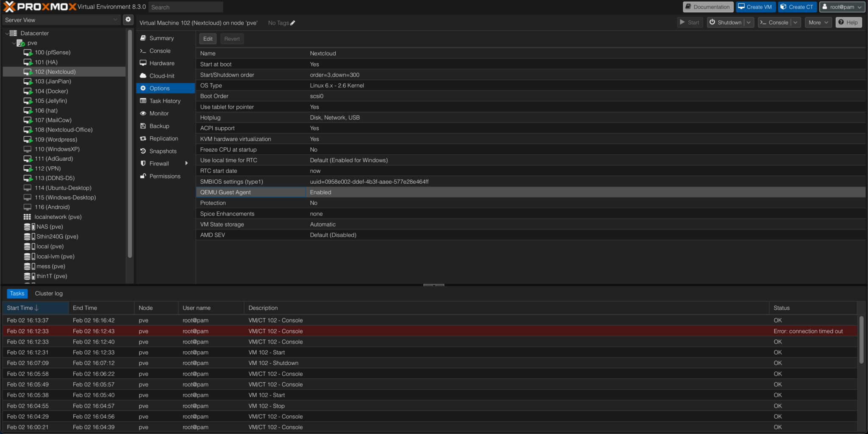Image resolution: width=868 pixels, height=434 pixels.
Task: Select the Start at boot option row
Action: tap(531, 64)
